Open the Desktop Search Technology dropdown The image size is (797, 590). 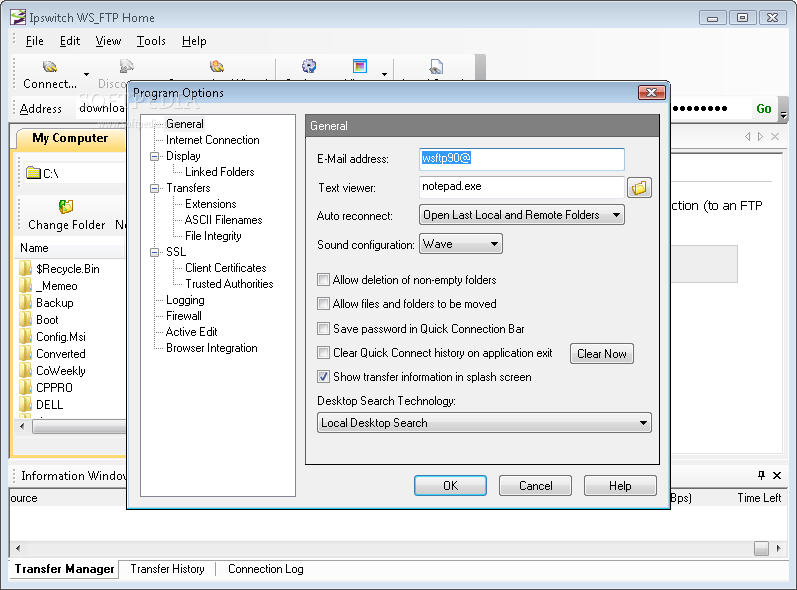click(x=484, y=423)
